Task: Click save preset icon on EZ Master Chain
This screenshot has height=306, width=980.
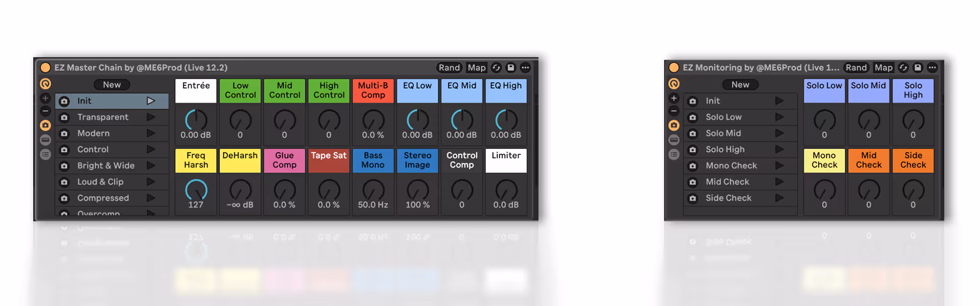Action: 510,67
